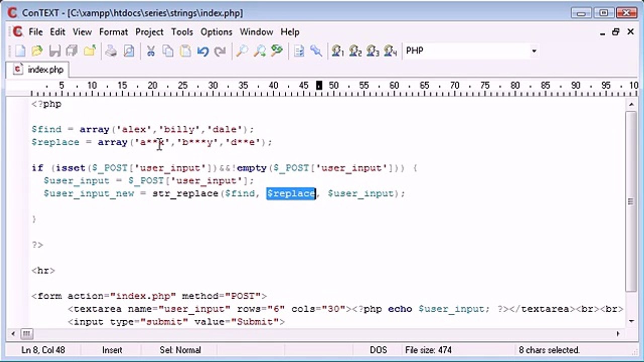Run user command key 2
This screenshot has width=644, height=362.
coord(355,51)
